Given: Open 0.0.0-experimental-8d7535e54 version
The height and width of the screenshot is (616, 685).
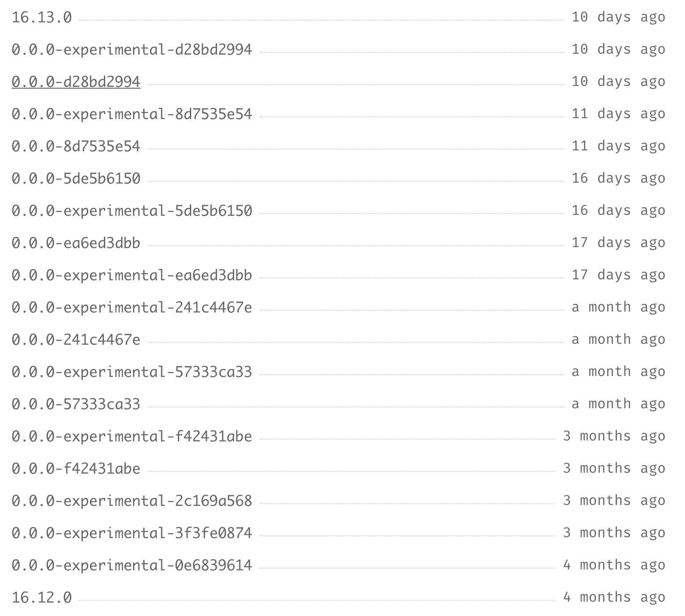Looking at the screenshot, I should coord(132,114).
